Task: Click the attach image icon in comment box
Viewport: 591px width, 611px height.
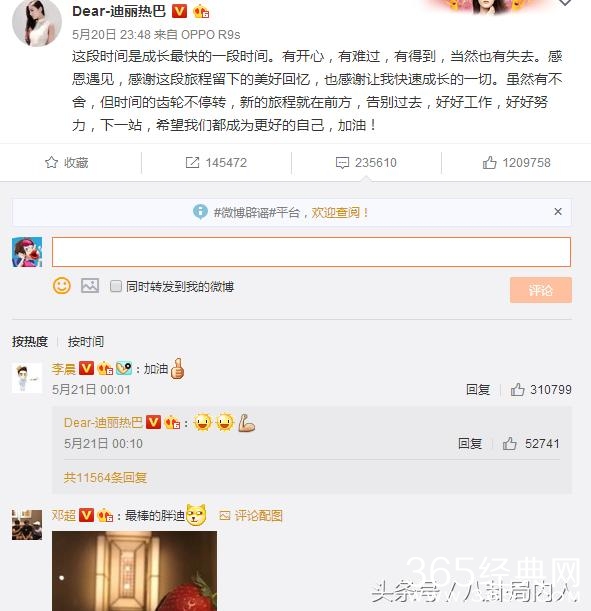Action: tap(90, 286)
